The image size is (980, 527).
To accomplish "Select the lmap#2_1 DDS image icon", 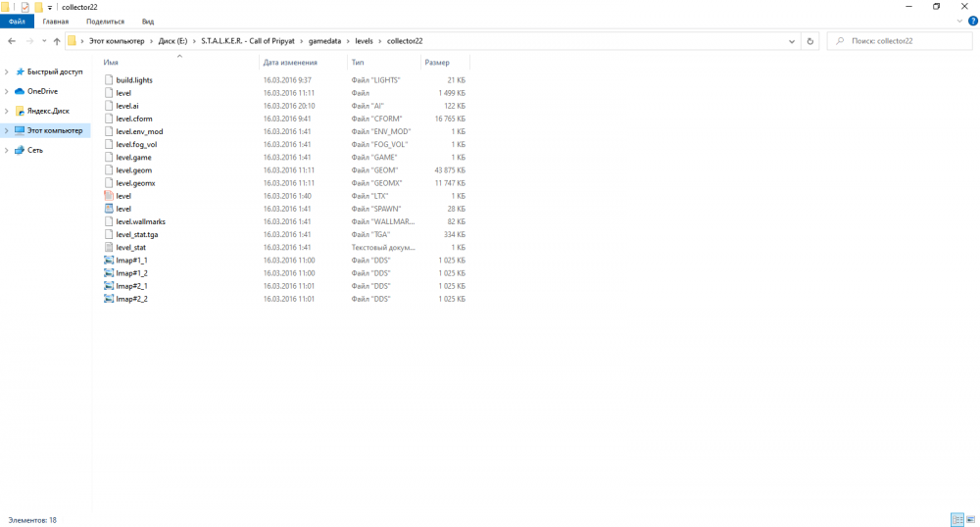I will 109,286.
